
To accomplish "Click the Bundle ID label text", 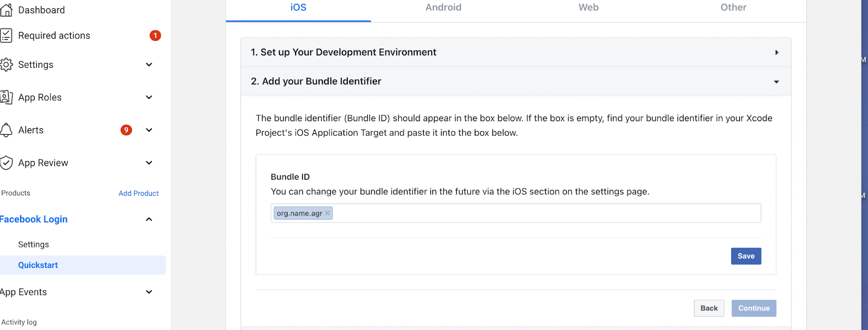I will (x=290, y=177).
